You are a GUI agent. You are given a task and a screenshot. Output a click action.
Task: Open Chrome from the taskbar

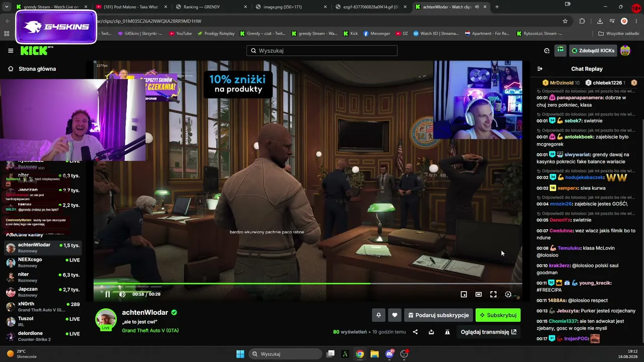pos(360,354)
